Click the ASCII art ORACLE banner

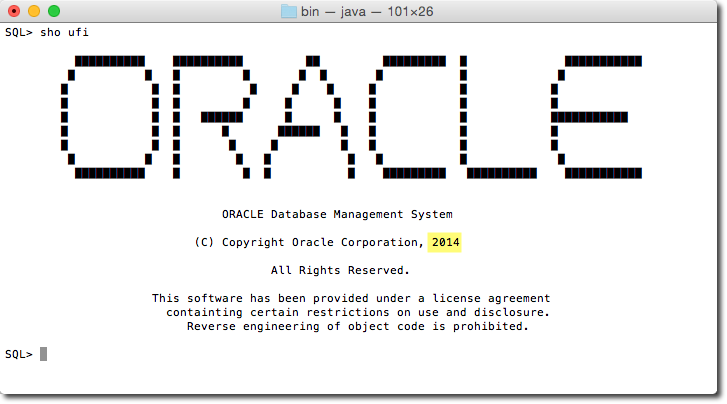351,117
